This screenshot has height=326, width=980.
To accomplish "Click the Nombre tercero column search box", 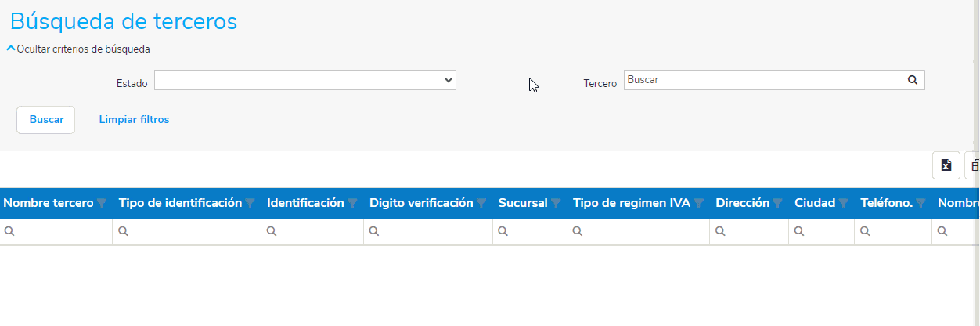I will (x=61, y=231).
